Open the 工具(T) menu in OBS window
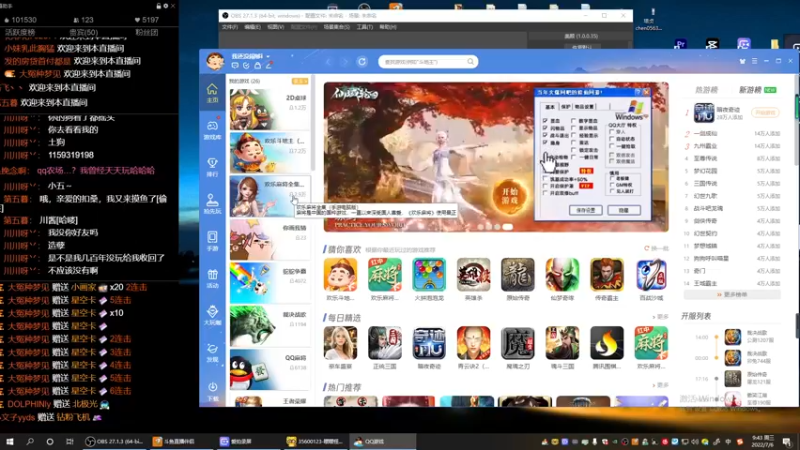The image size is (800, 450). (x=364, y=27)
